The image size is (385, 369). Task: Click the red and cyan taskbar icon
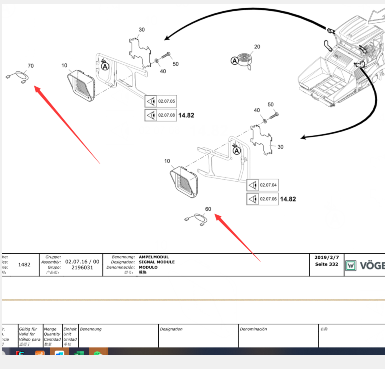(20, 352)
